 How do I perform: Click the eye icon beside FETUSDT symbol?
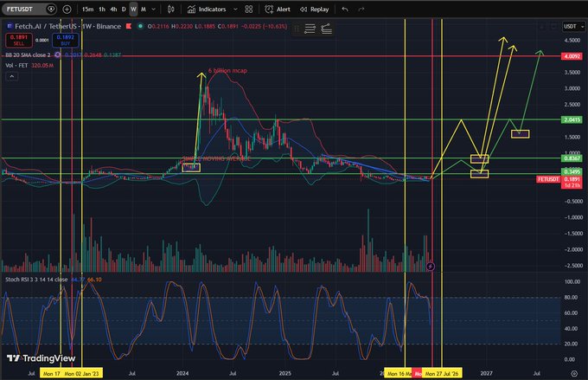pos(51,9)
